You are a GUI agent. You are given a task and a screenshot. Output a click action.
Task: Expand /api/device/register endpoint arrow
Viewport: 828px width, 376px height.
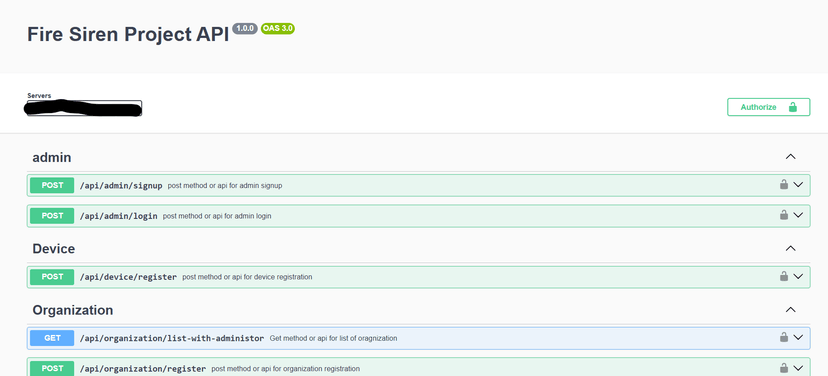point(798,276)
